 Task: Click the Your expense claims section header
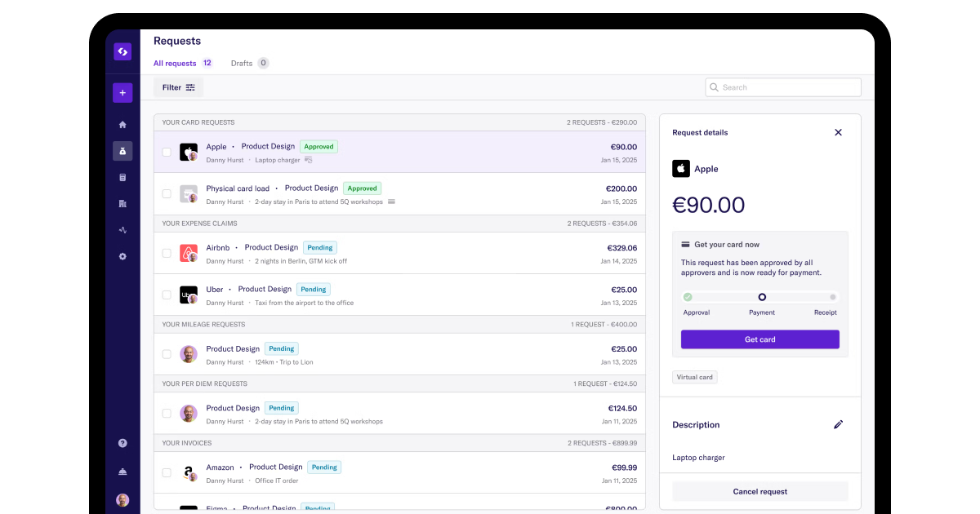click(399, 224)
